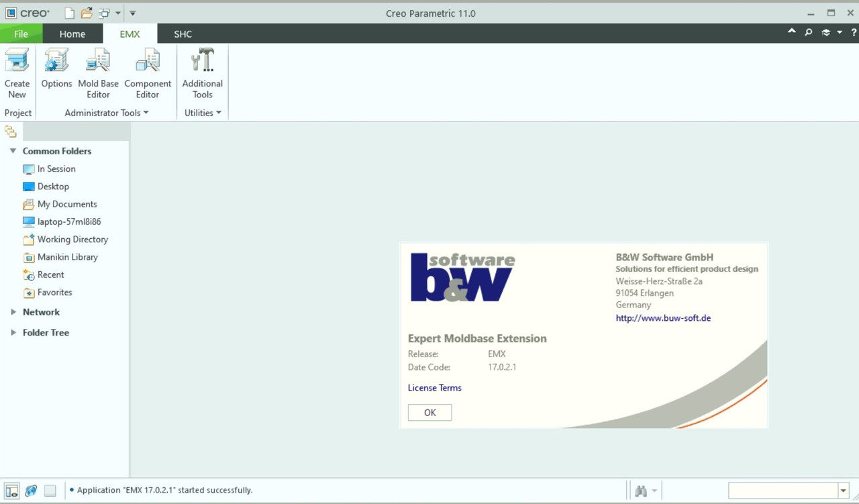This screenshot has height=504, width=859.
Task: Click the selection filter input field
Action: click(783, 491)
